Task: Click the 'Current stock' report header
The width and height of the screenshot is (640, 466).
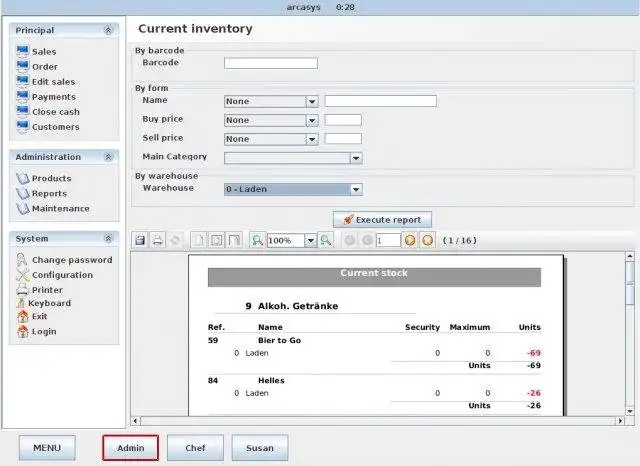Action: [374, 273]
